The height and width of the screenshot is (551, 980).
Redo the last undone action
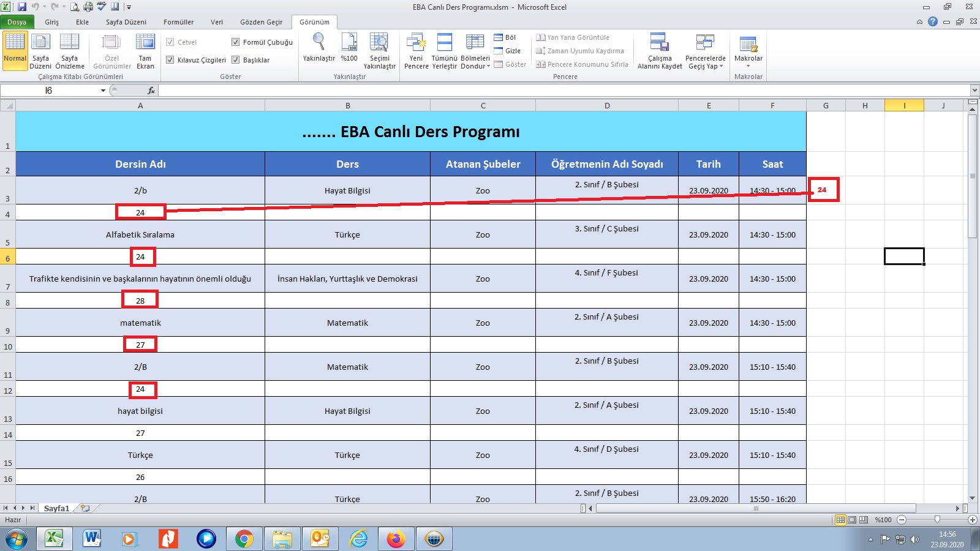[x=55, y=7]
